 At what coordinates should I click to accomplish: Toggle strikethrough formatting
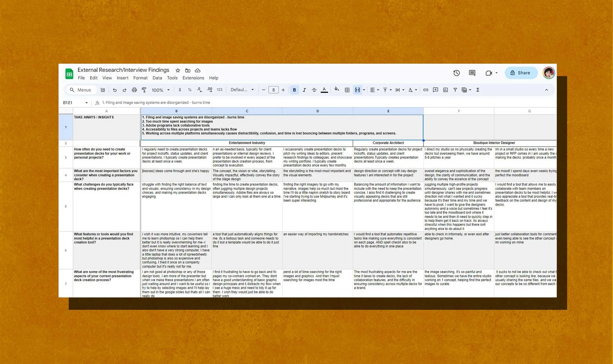click(314, 90)
